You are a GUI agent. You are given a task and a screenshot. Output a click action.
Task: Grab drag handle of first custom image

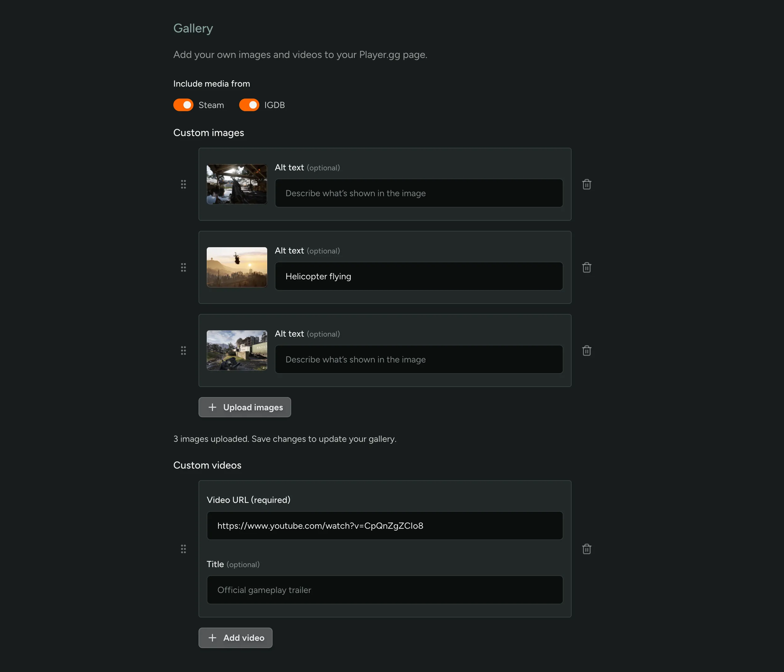pyautogui.click(x=183, y=184)
